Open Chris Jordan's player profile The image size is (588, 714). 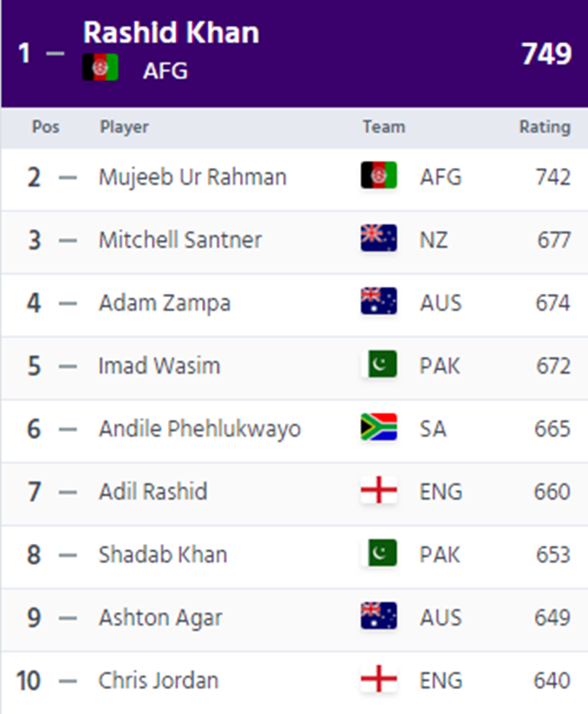point(158,681)
